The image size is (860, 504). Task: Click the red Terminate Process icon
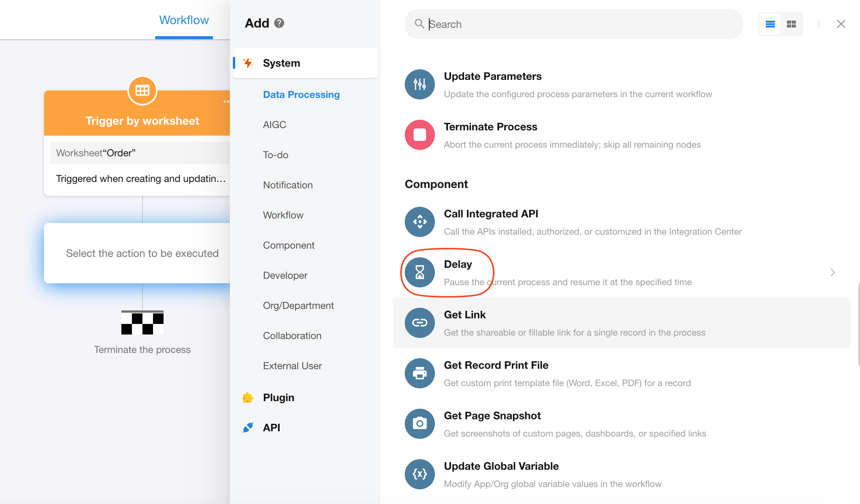click(x=419, y=135)
